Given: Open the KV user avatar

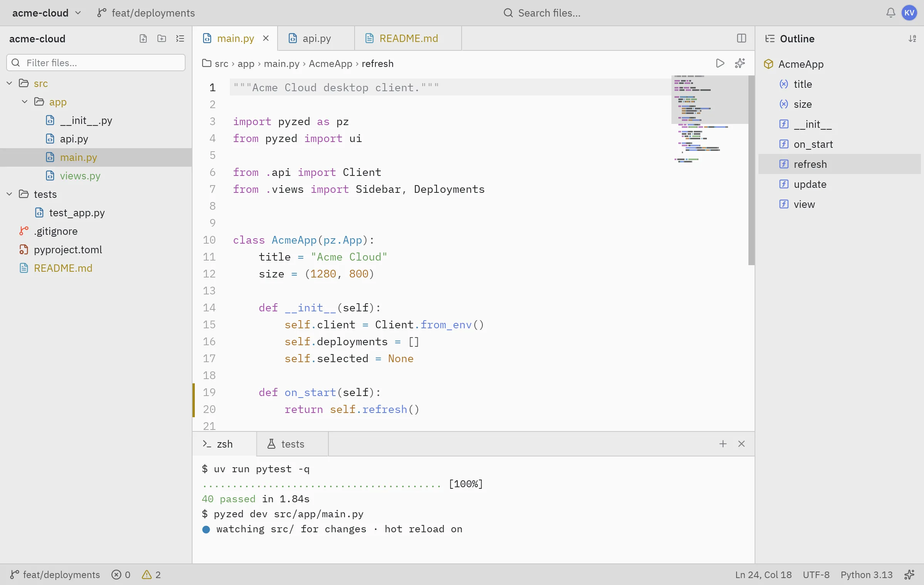Looking at the screenshot, I should (x=909, y=13).
